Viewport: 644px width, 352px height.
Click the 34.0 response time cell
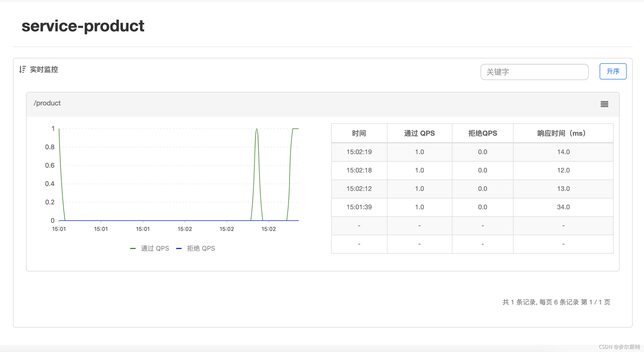pyautogui.click(x=563, y=207)
